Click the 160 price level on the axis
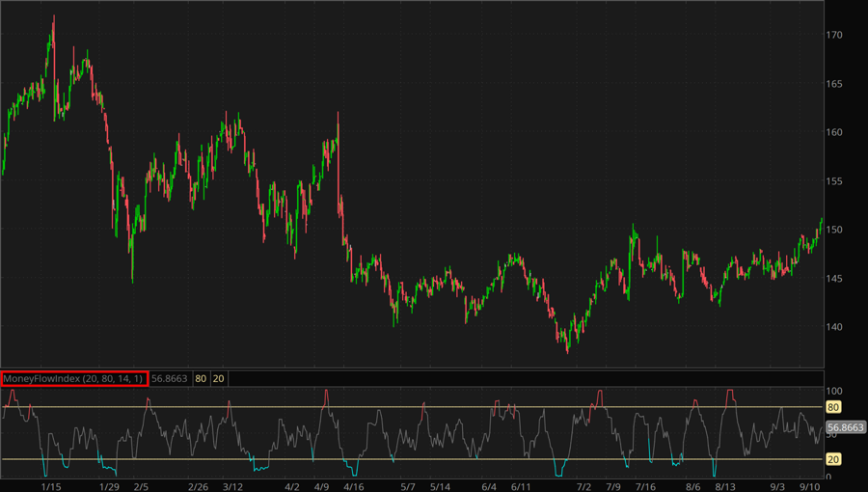Image resolution: width=868 pixels, height=492 pixels. pyautogui.click(x=835, y=132)
